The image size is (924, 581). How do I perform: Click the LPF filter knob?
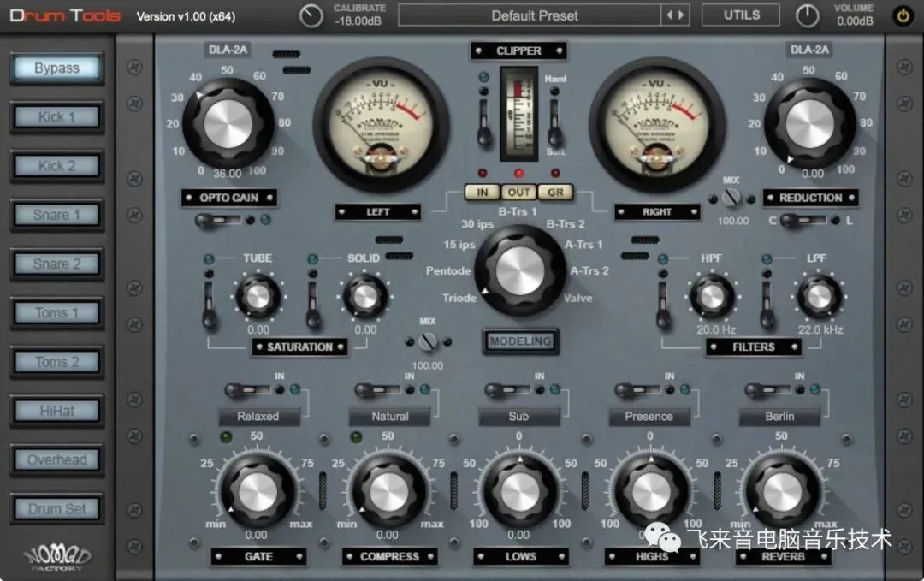click(819, 297)
